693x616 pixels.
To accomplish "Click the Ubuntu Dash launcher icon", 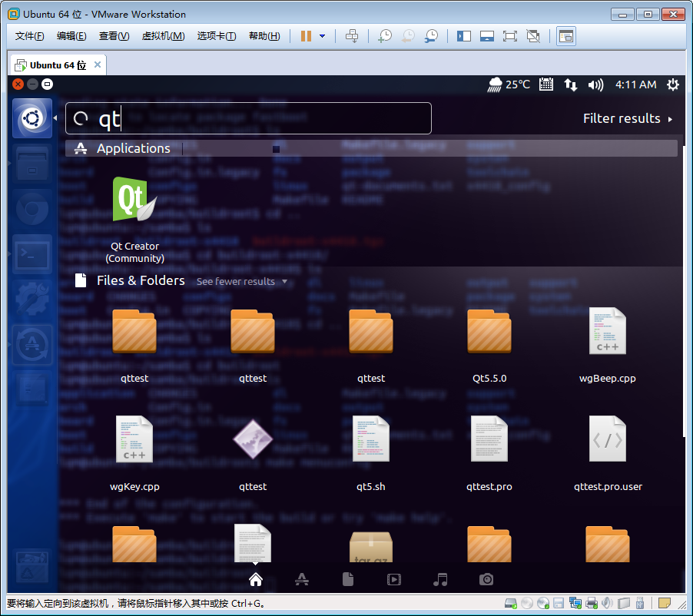I will tap(32, 118).
